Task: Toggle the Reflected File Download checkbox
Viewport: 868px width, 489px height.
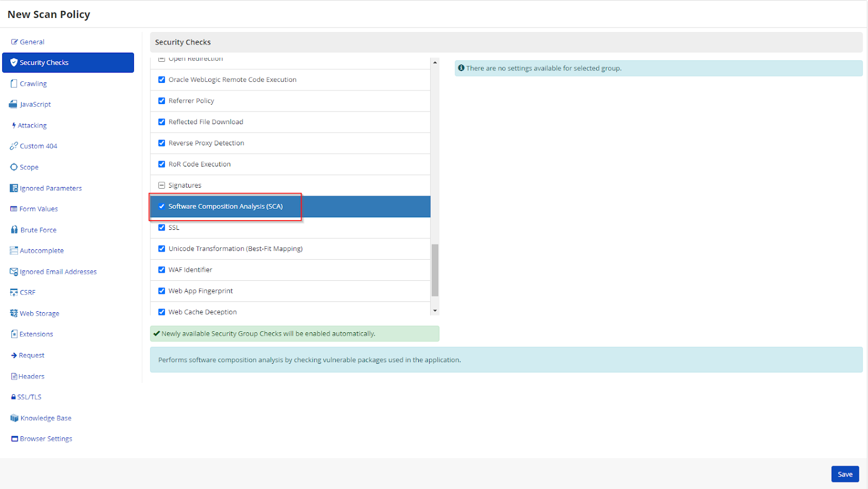Action: [x=162, y=122]
